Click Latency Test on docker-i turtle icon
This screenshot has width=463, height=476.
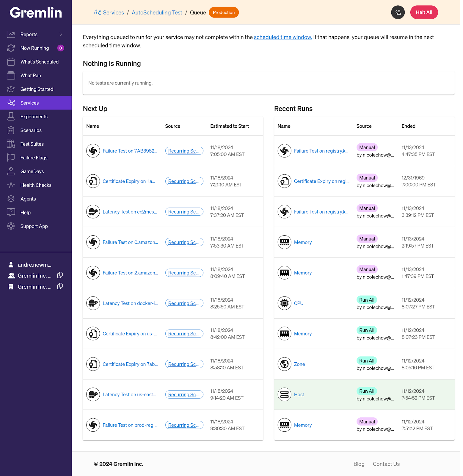tap(93, 303)
